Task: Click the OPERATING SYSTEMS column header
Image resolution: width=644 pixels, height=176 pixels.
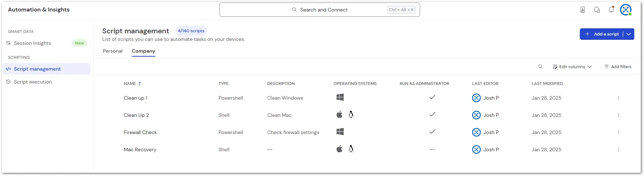Action: [355, 84]
